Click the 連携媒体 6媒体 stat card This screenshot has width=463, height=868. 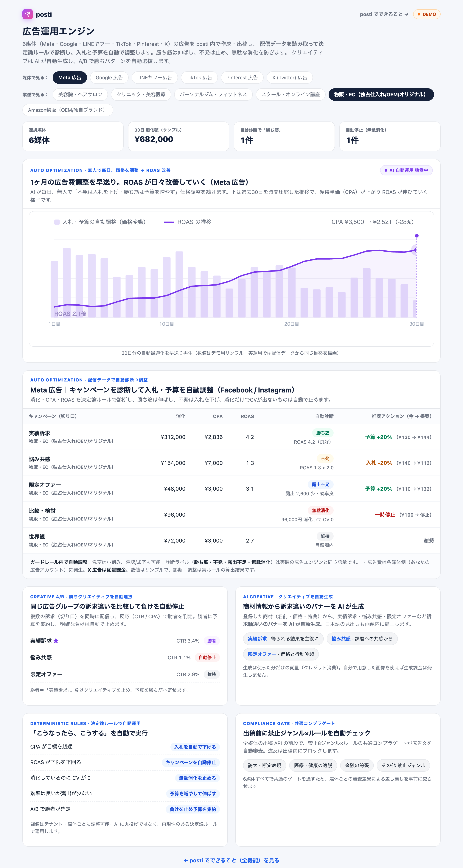73,136
